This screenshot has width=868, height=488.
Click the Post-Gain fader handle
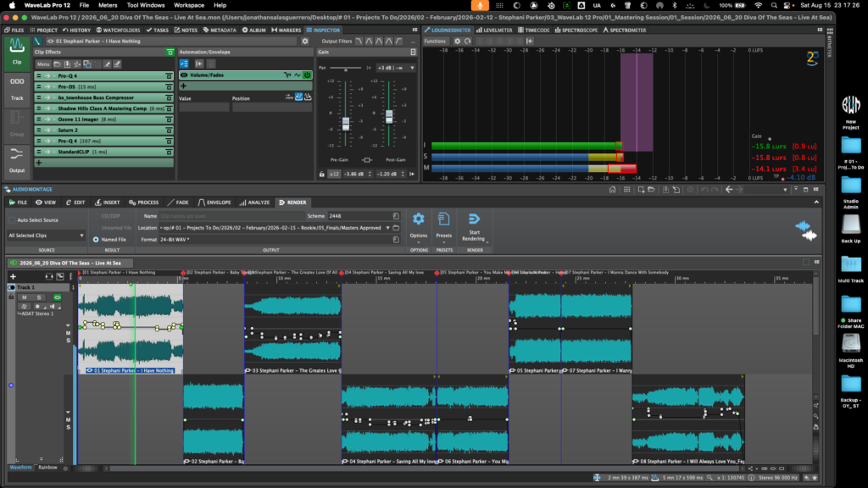click(389, 117)
